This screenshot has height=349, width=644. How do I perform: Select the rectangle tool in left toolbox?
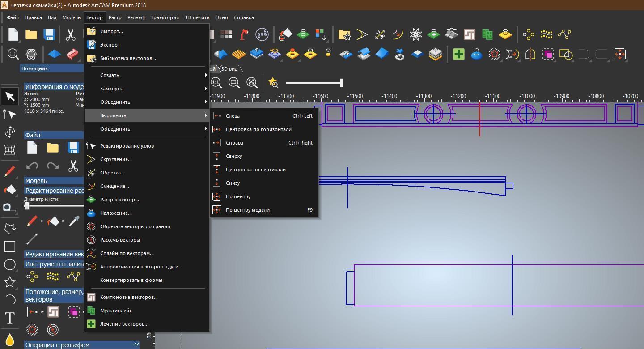coord(10,247)
